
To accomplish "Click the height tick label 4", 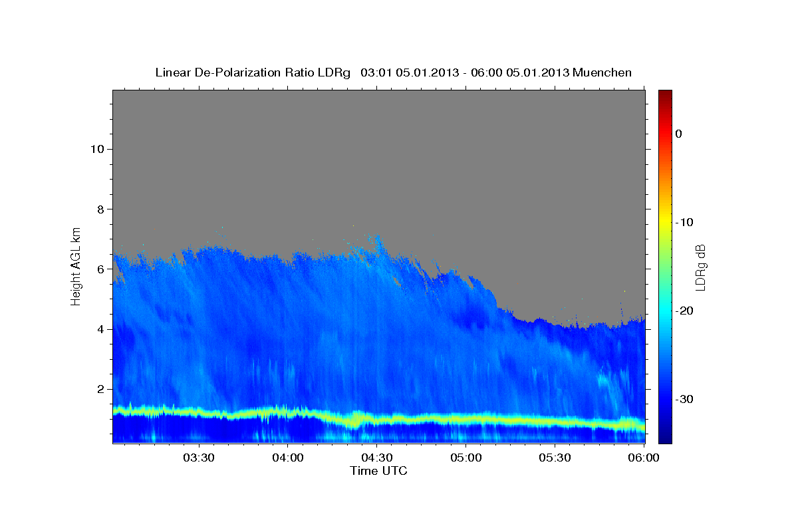I will point(99,329).
